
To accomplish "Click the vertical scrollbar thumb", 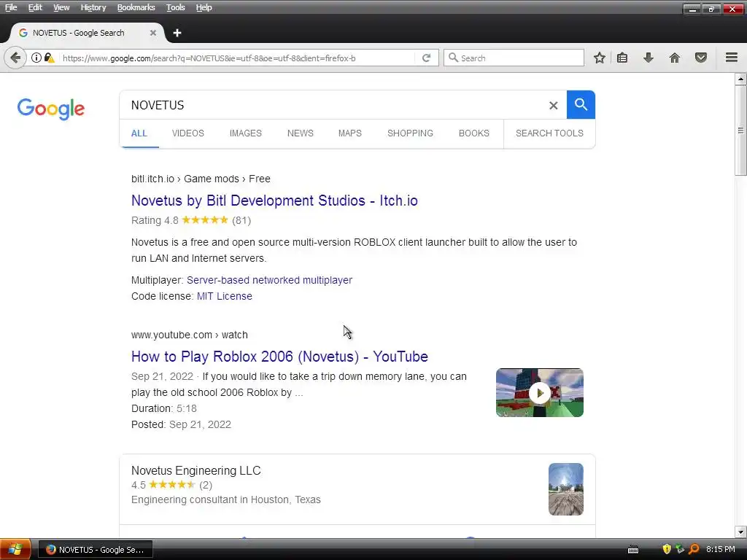I will 740,131.
